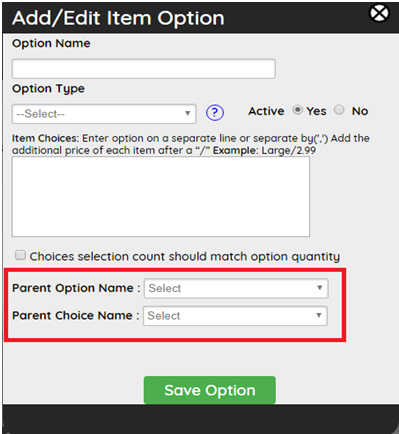Open the Parent Choice Name dropdown
This screenshot has height=434, width=399.
click(x=235, y=316)
